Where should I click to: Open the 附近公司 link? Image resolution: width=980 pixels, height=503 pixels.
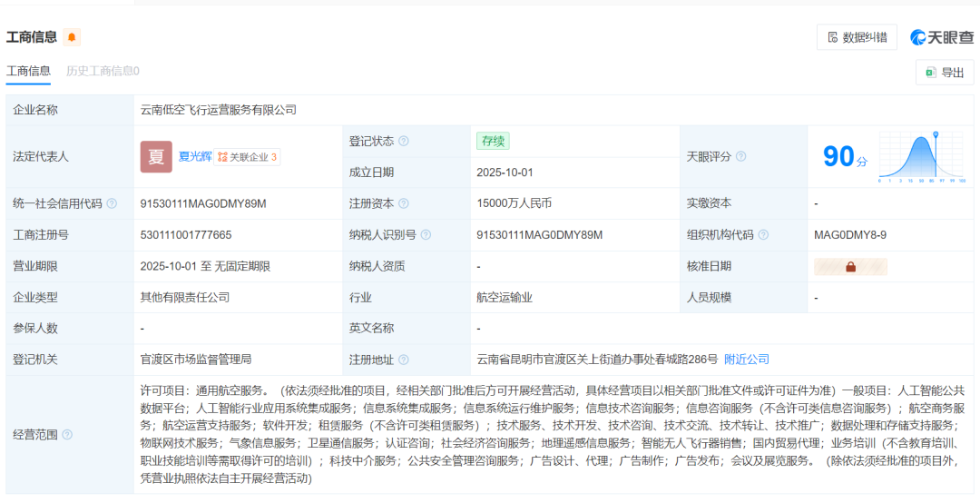pyautogui.click(x=746, y=360)
